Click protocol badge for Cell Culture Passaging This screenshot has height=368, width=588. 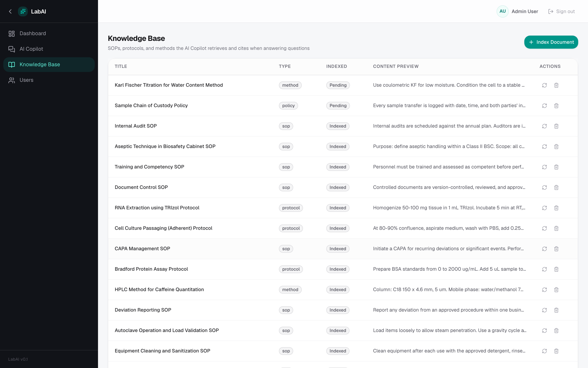coord(291,228)
